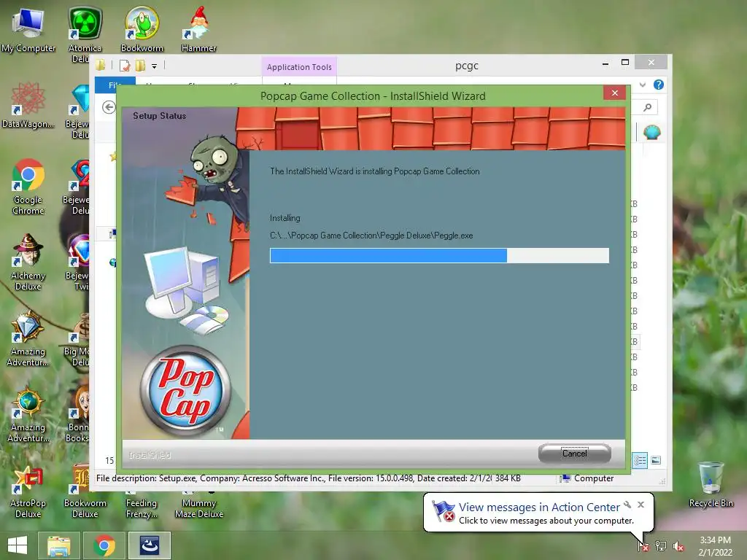Launch Bookworm Deluxe desktop shortcut
Image resolution: width=747 pixels, height=560 pixels.
click(85, 491)
